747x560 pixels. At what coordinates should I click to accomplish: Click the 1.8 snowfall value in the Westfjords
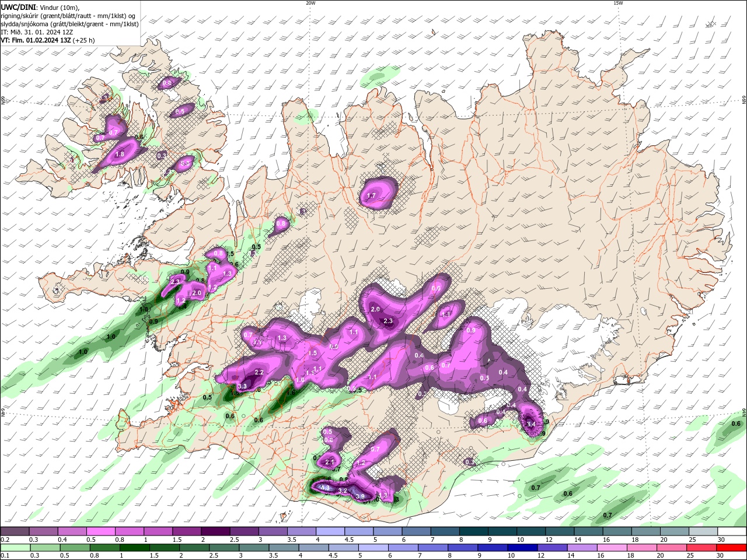[120, 155]
